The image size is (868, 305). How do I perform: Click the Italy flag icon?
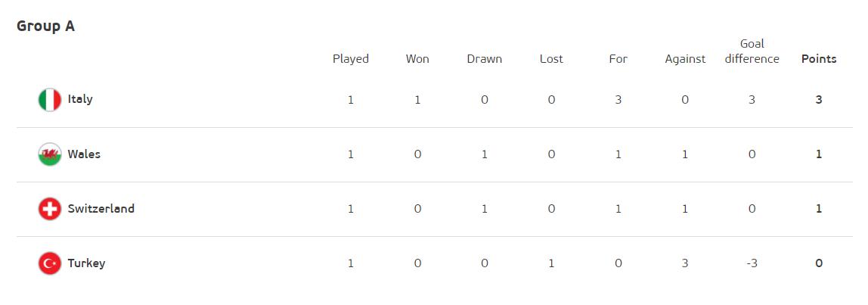pyautogui.click(x=50, y=100)
